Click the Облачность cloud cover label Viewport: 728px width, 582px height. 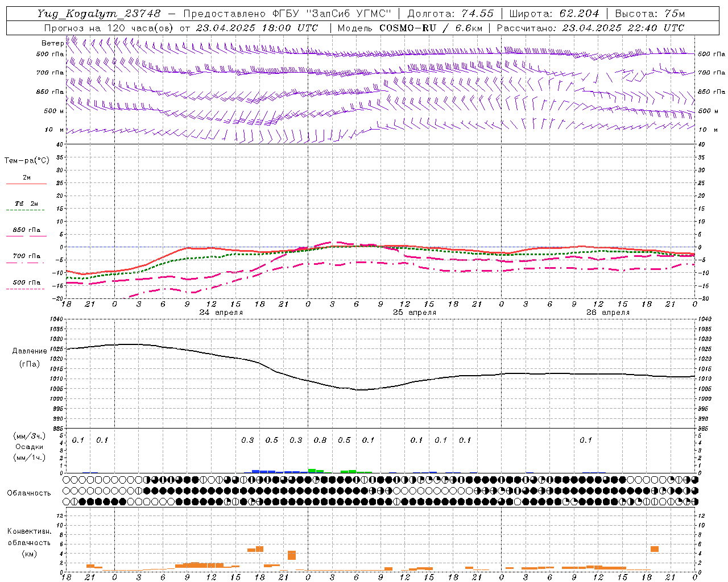tap(29, 493)
